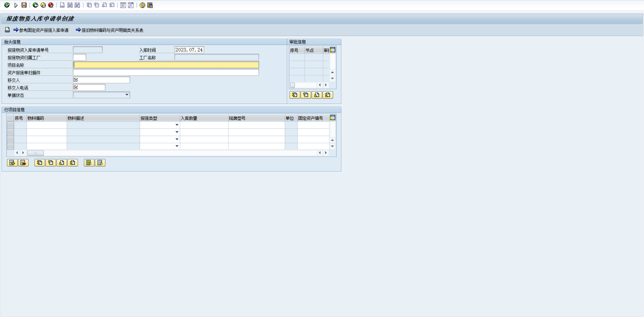Select the fourth row selector in item table
This screenshot has width=644, height=317.
click(x=10, y=146)
